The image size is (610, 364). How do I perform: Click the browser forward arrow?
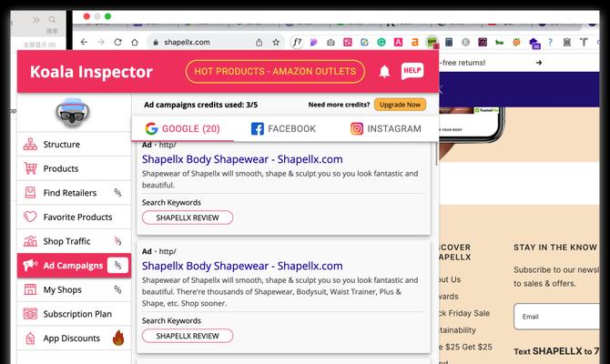click(101, 42)
